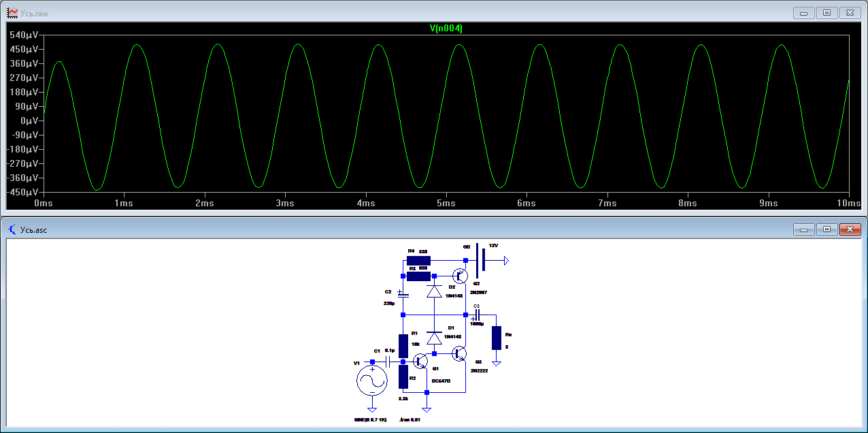Select resistor R2 below the R1 resistor

click(403, 376)
